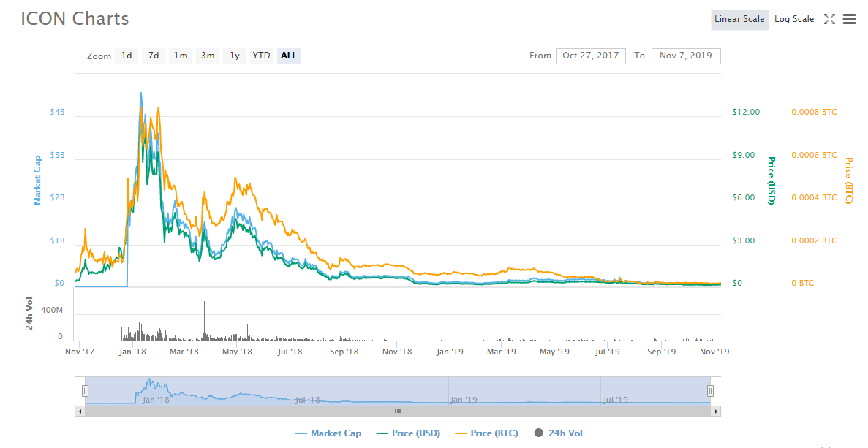Click the Nov '19 x-axis label
The width and height of the screenshot is (868, 448).
click(714, 352)
